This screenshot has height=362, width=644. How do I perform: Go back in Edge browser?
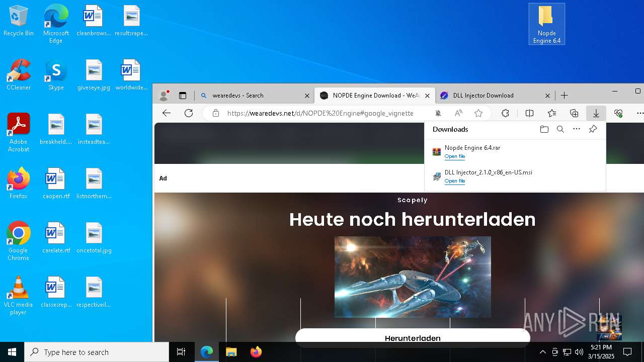click(x=167, y=113)
